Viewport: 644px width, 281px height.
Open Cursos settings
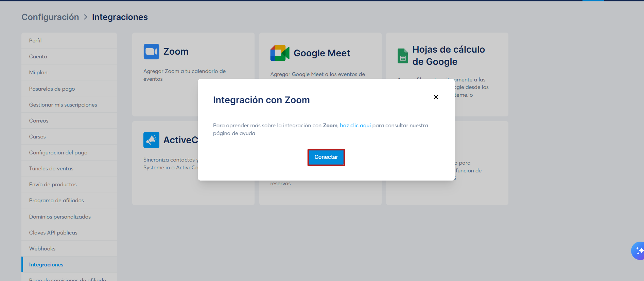(69, 136)
